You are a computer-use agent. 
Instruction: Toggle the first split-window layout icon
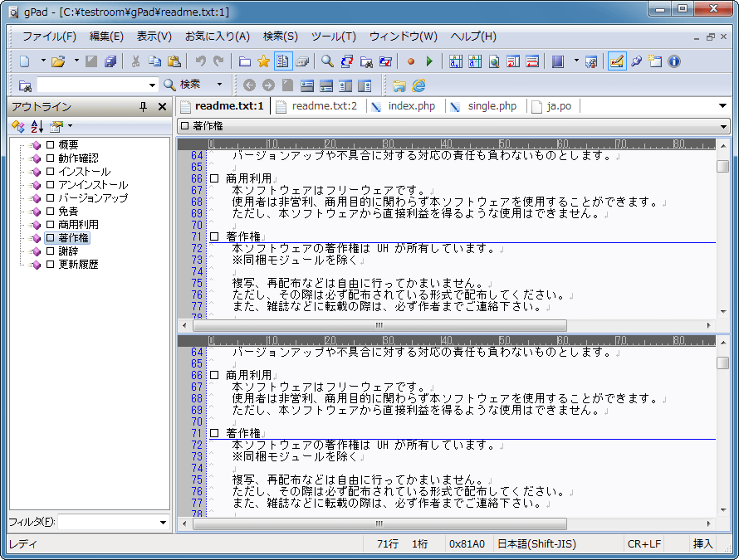[x=307, y=85]
